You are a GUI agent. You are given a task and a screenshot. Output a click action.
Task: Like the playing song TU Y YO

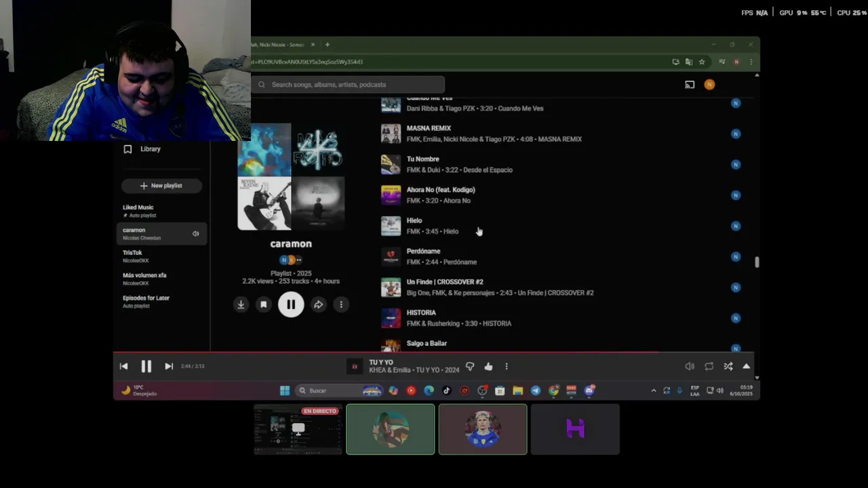[x=488, y=366]
